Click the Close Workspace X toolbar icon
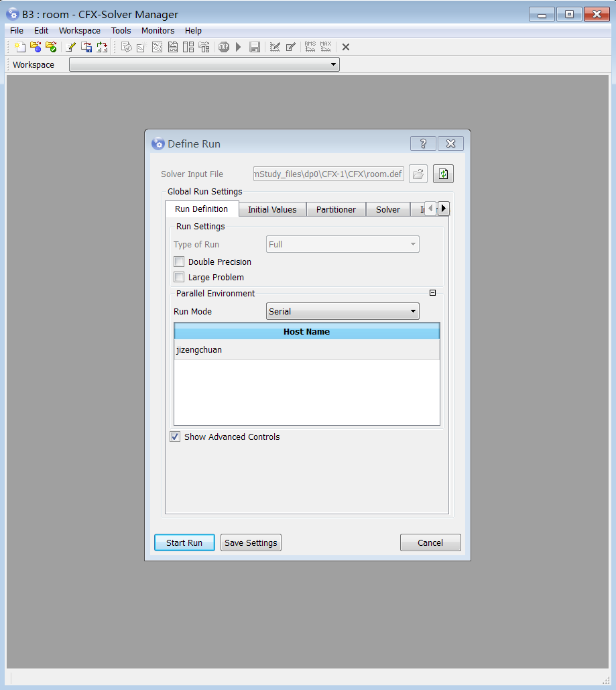The image size is (616, 690). (x=346, y=47)
